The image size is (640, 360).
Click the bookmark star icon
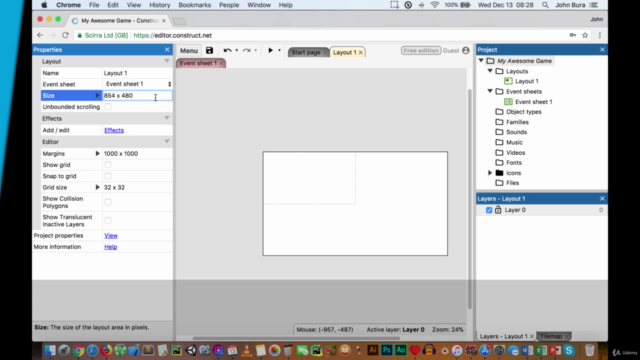point(585,36)
